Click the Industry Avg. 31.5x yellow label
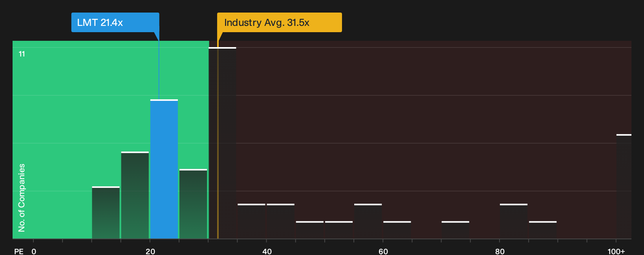This screenshot has height=255, width=644. (279, 22)
